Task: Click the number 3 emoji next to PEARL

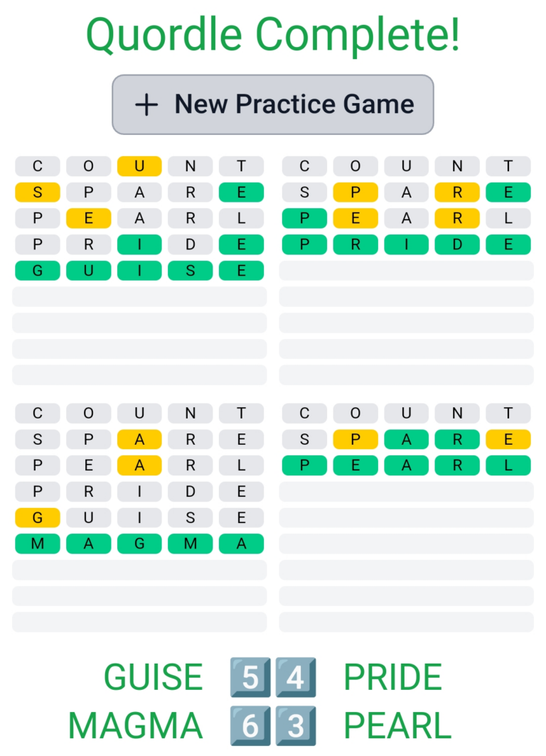Action: [295, 726]
